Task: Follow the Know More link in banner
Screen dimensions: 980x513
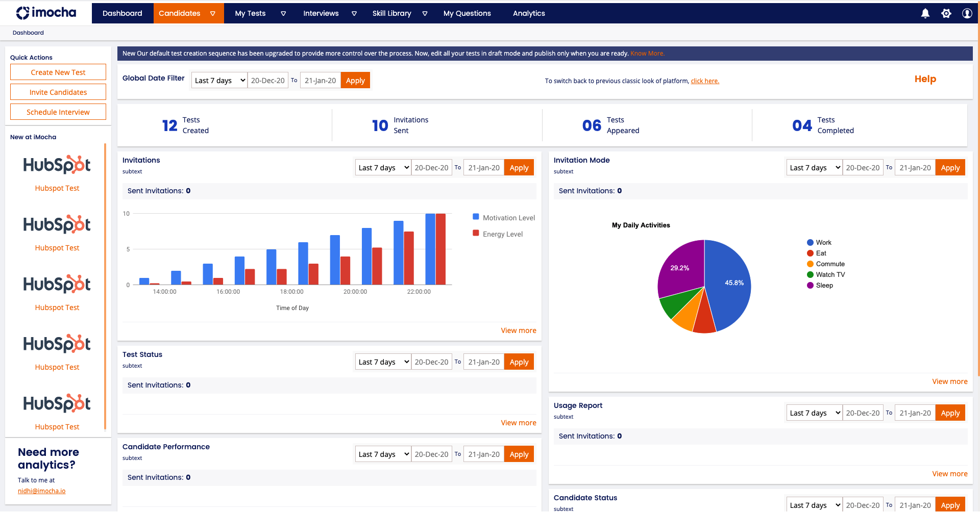Action: click(647, 54)
